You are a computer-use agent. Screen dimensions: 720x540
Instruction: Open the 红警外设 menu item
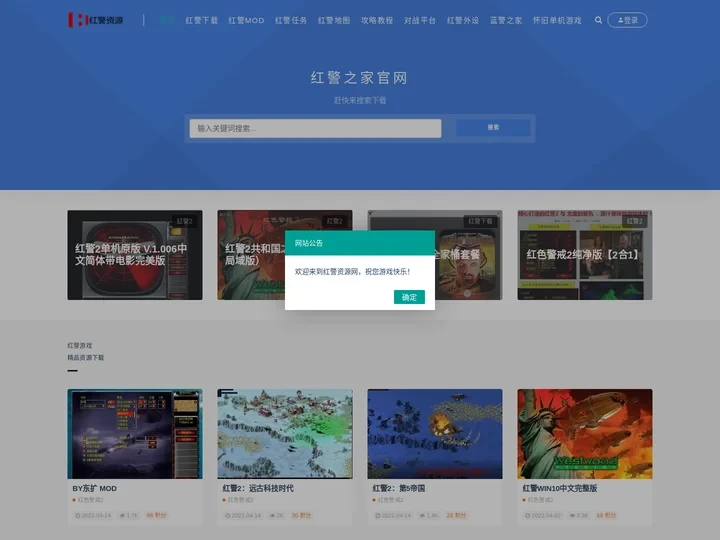pos(463,20)
